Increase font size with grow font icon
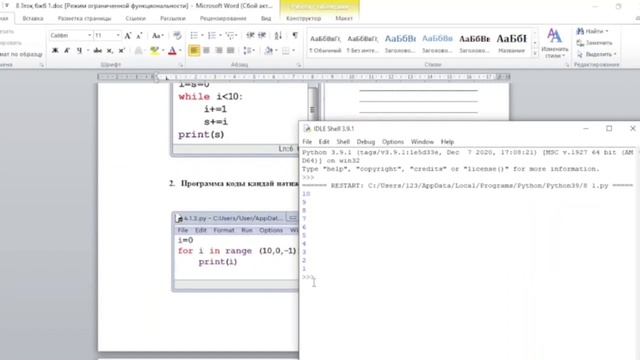Image resolution: width=640 pixels, height=360 pixels. pyautogui.click(x=128, y=36)
